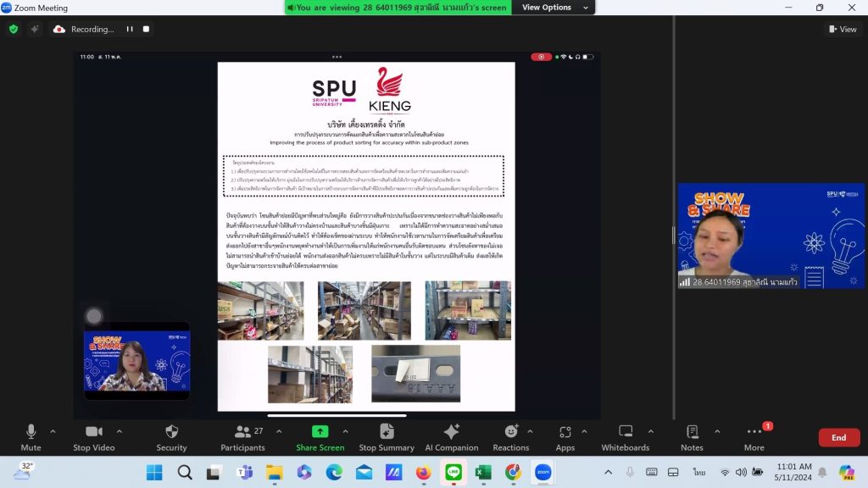Open the taskbar clock showing 11:01 AM
The height and width of the screenshot is (488, 868).
[793, 472]
